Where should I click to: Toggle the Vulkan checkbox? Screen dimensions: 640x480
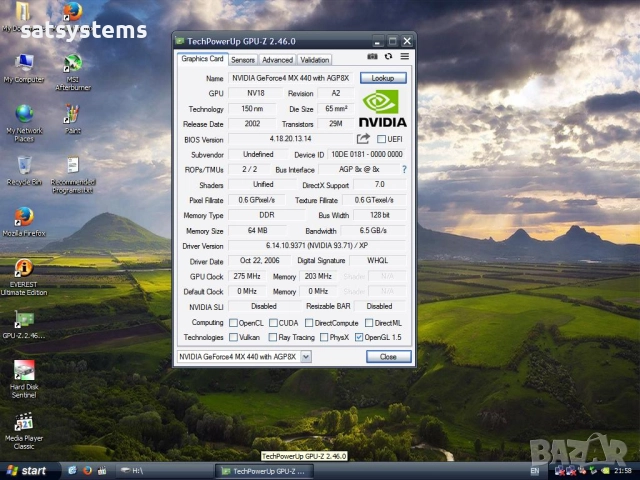(x=233, y=337)
